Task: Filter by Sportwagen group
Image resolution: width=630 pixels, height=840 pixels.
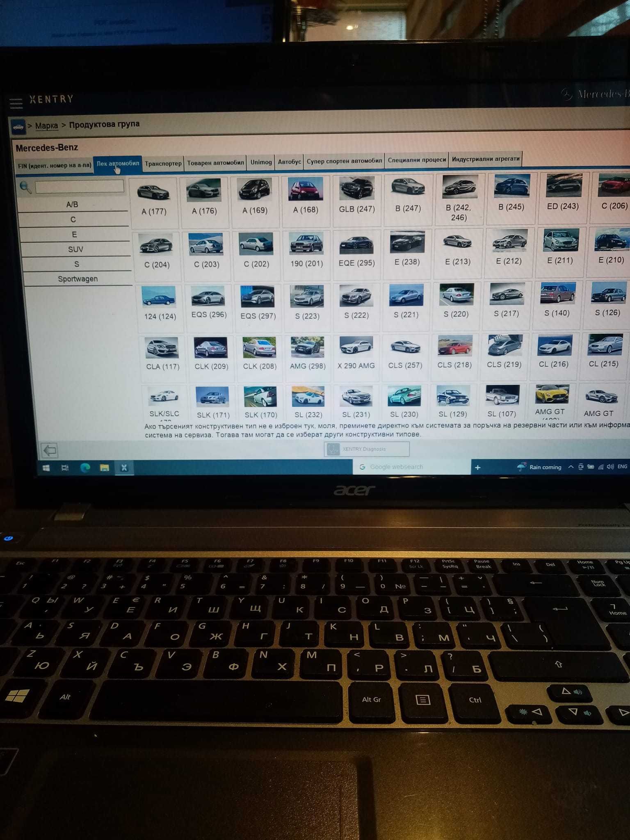Action: tap(78, 278)
